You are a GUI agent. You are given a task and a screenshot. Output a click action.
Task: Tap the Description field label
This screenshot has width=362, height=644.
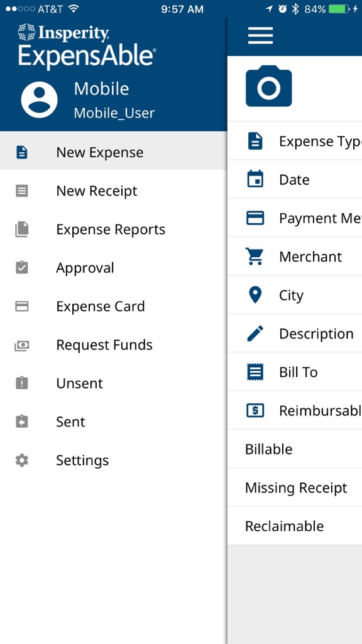tap(316, 334)
